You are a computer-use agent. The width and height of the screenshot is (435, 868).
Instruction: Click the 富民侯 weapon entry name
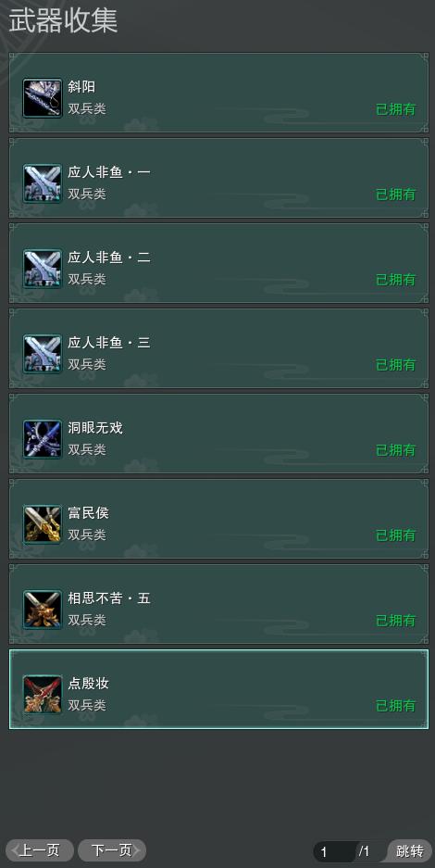pos(89,513)
